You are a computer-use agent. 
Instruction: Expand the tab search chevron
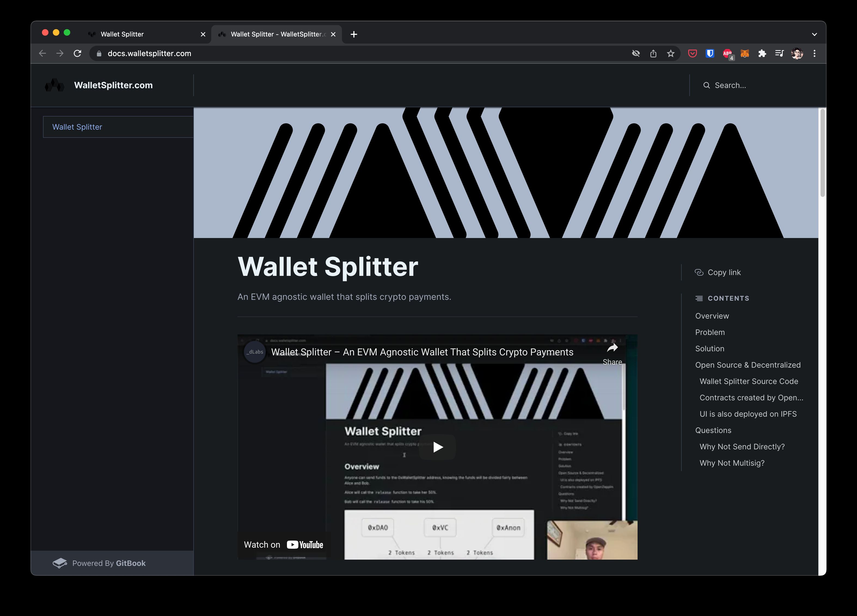pos(814,34)
